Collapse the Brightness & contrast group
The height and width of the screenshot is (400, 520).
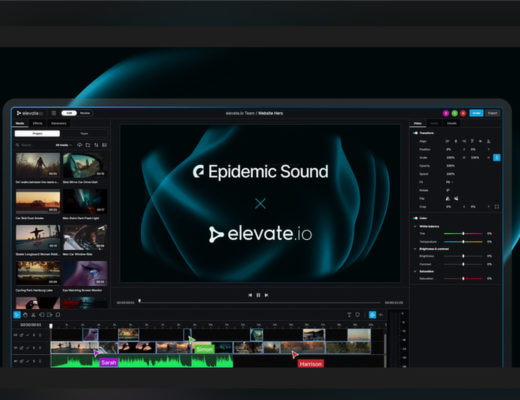(x=415, y=249)
